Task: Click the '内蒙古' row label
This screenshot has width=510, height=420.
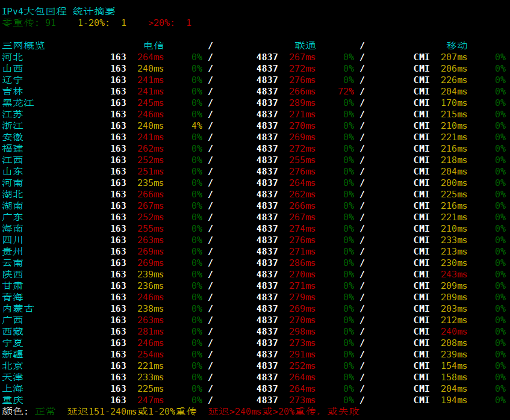Action: point(18,309)
